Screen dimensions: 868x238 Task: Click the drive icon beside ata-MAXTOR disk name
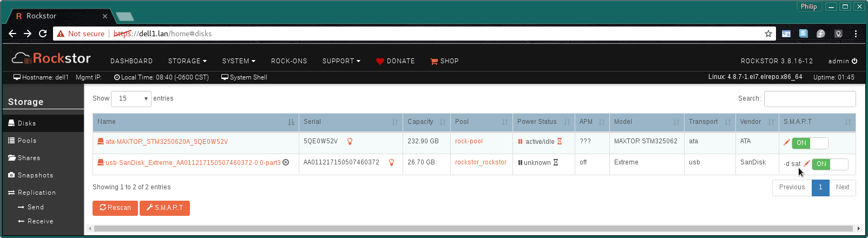pyautogui.click(x=100, y=142)
